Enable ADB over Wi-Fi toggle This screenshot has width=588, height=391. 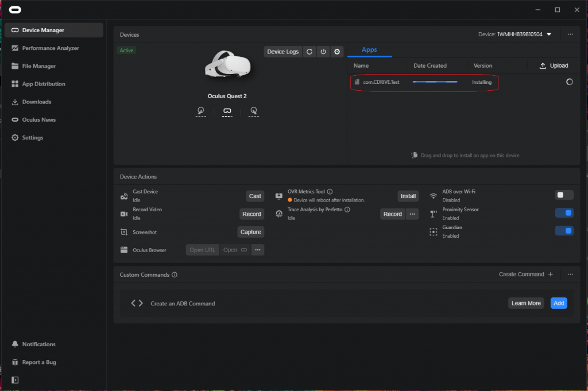(x=564, y=195)
